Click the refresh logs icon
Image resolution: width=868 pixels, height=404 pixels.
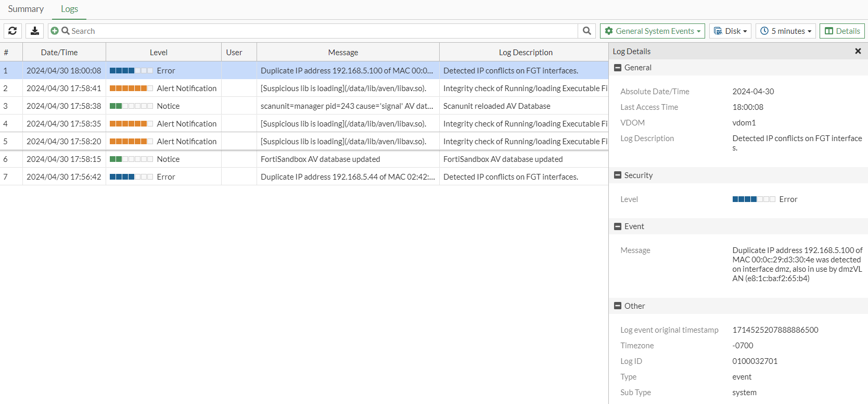[12, 31]
